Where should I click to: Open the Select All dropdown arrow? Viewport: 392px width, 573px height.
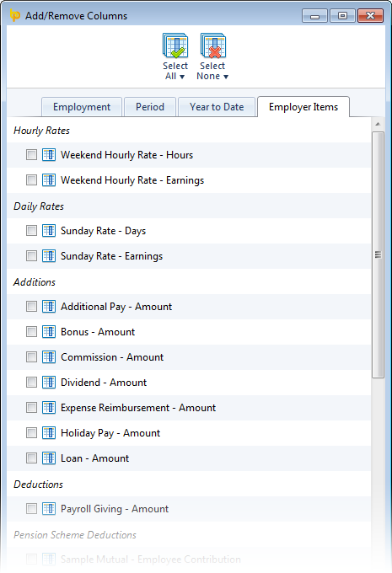pyautogui.click(x=182, y=77)
